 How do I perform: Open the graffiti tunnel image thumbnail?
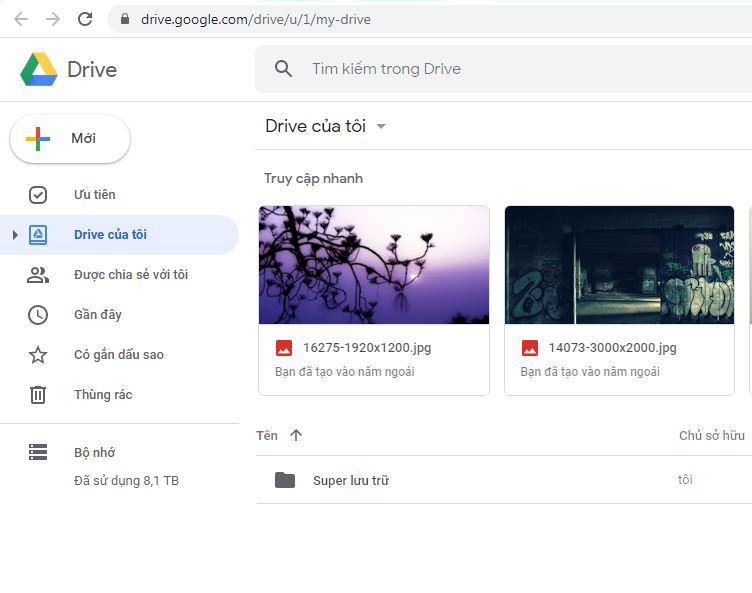(x=619, y=265)
